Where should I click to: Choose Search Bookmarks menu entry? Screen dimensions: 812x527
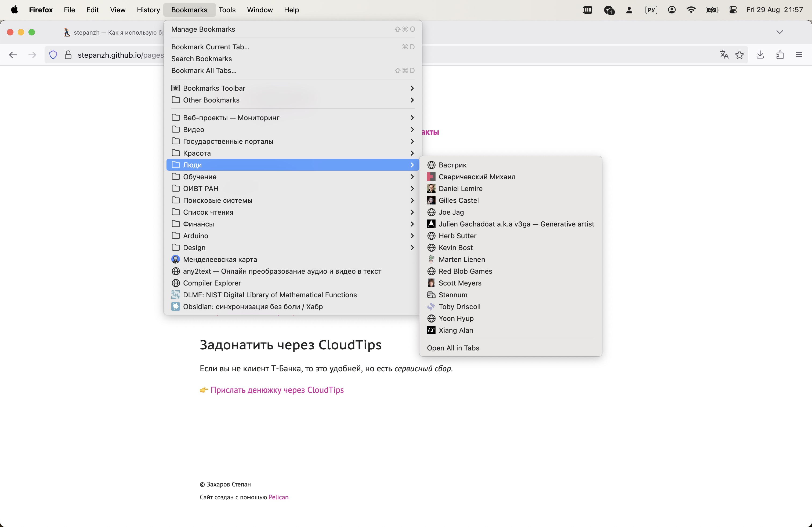(x=293, y=59)
